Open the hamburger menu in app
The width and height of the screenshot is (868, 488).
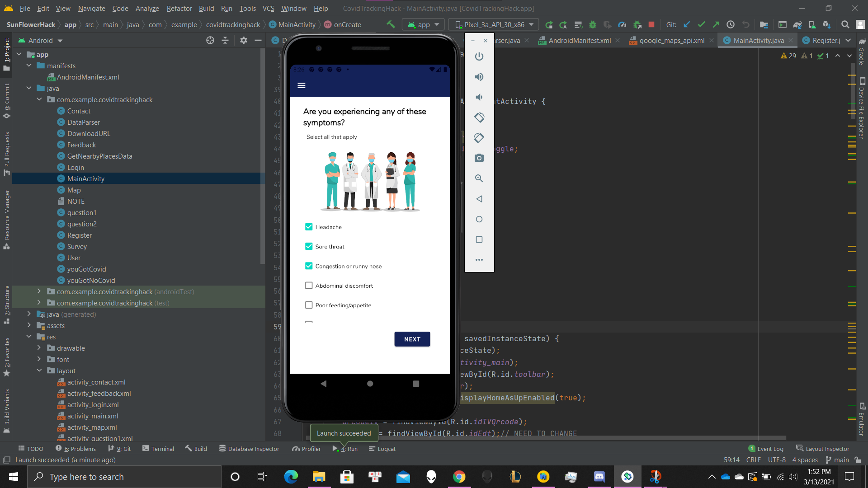click(302, 85)
